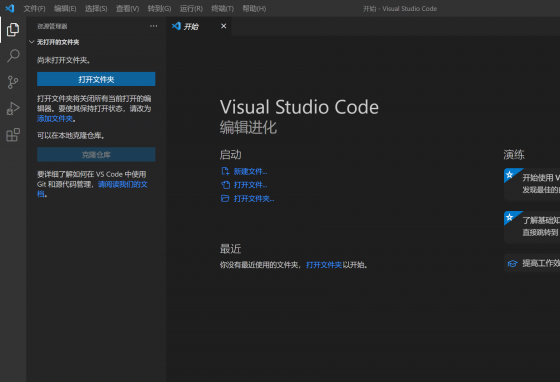Open the 提高工作效率 walkthrough card

pos(532,263)
